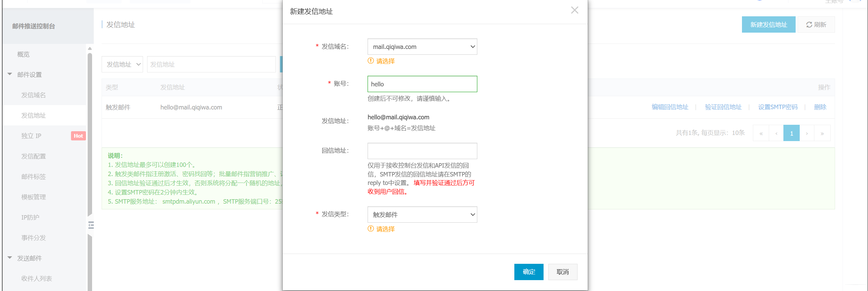
Task: Open the 概览 menu item
Action: pos(23,54)
